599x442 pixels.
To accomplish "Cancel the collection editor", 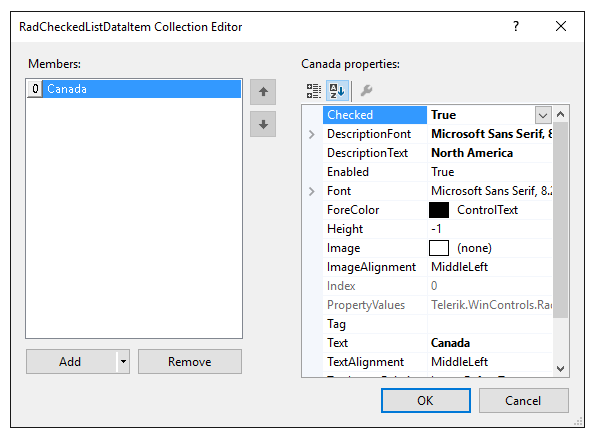I will [x=523, y=400].
